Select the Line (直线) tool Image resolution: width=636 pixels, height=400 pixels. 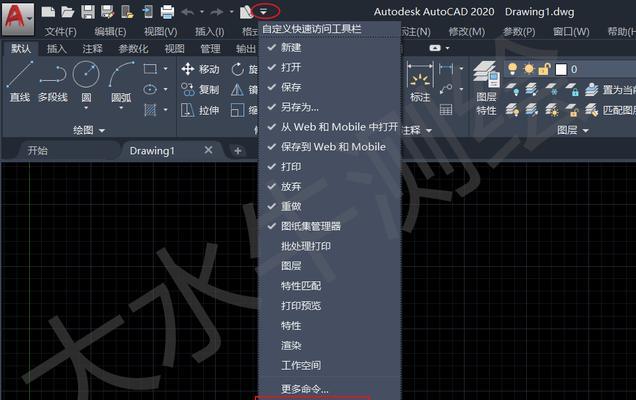coord(19,81)
